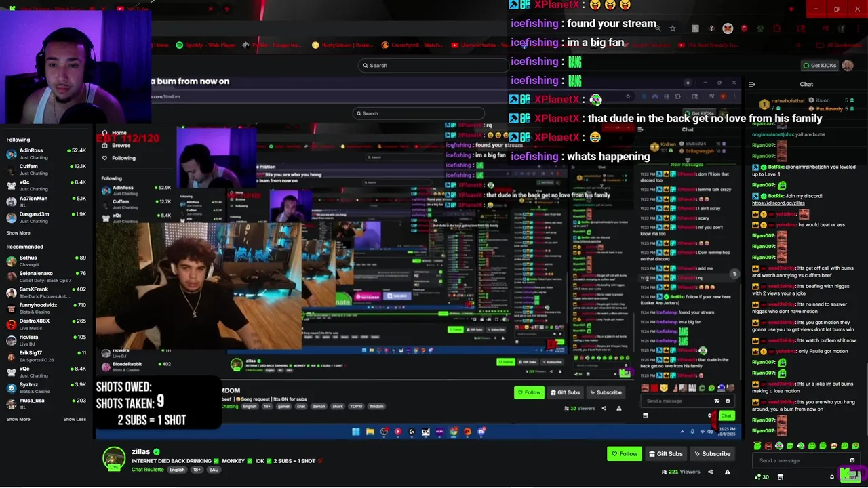This screenshot has height=488, width=868.
Task: Click the rank 1 badge in the chat leaderboard
Action: tap(765, 104)
